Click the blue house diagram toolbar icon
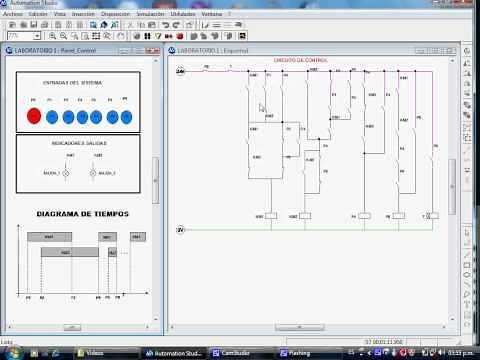 click(x=104, y=25)
